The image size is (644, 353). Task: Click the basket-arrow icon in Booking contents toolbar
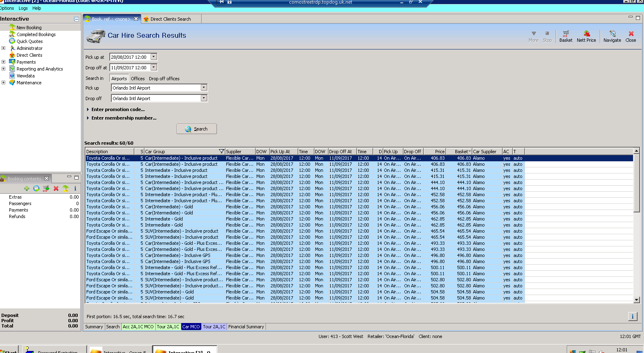[46, 188]
